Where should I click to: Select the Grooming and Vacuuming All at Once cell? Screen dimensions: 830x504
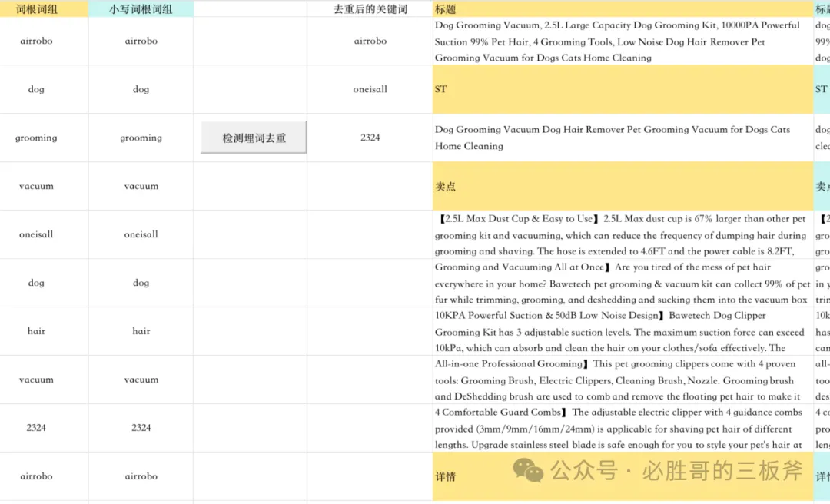click(x=623, y=283)
